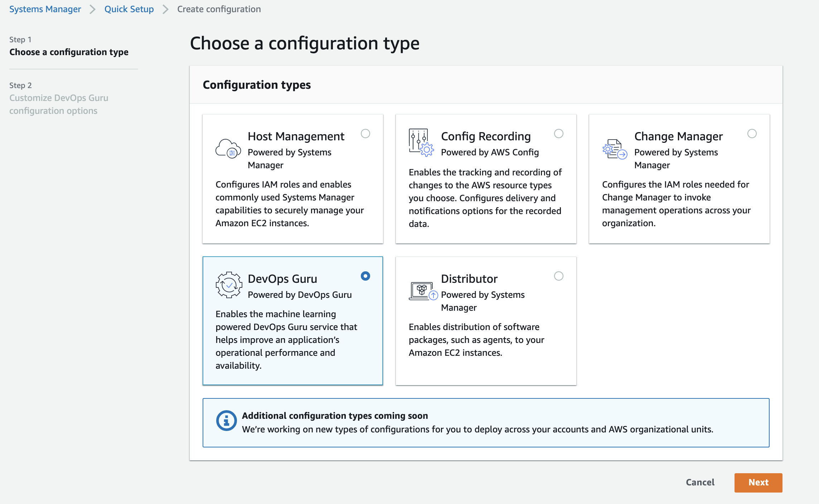Click the Change Manager gear-document icon
Screen dimensions: 819x504
pyautogui.click(x=614, y=150)
